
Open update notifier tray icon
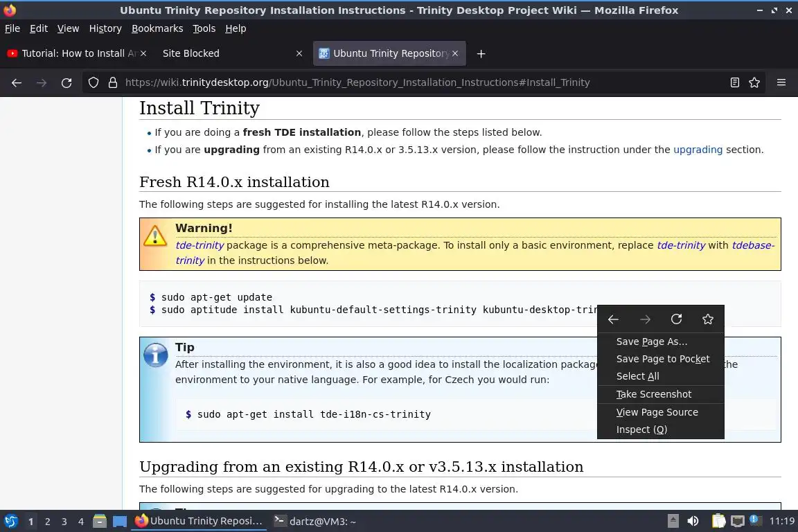(x=755, y=520)
